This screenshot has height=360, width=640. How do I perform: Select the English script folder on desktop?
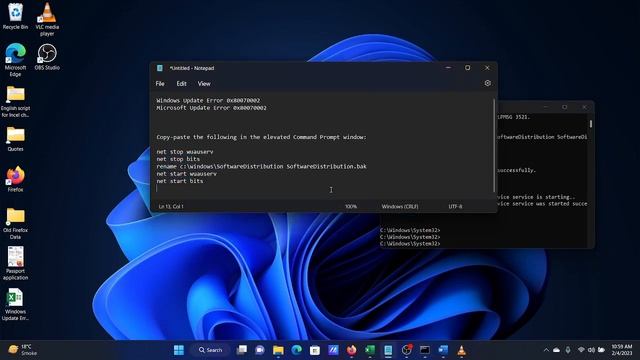tap(15, 101)
